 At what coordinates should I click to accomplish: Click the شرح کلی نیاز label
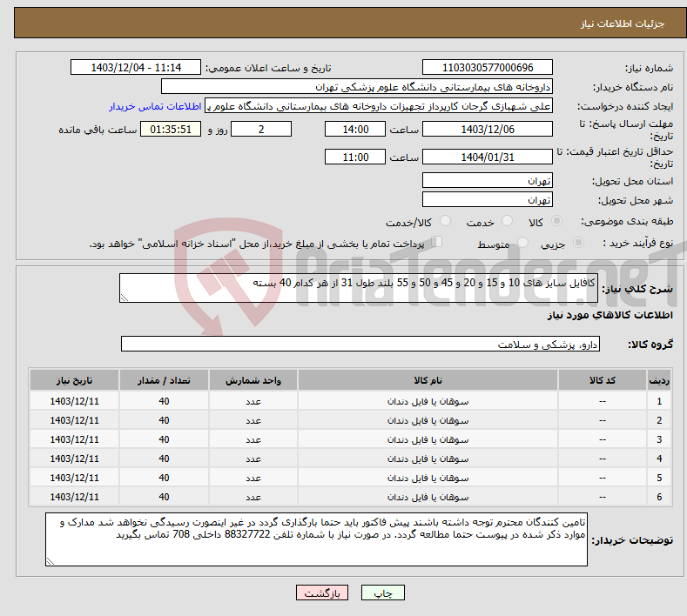637,289
